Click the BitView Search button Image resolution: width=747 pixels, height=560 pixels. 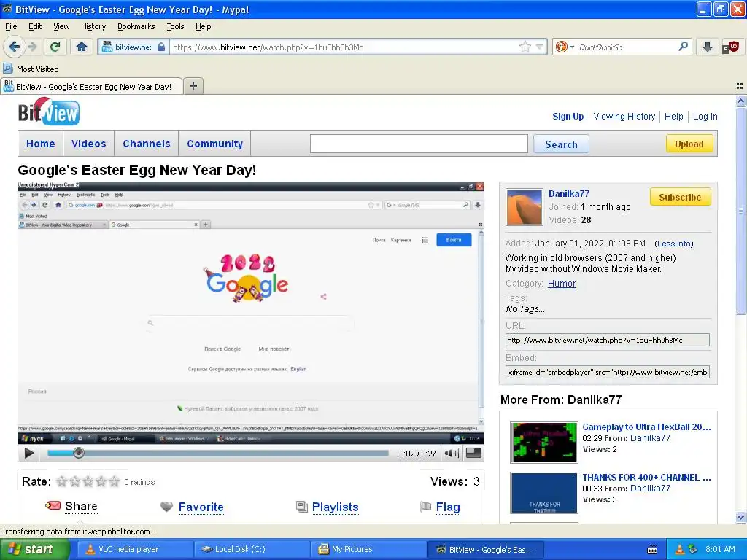point(561,144)
